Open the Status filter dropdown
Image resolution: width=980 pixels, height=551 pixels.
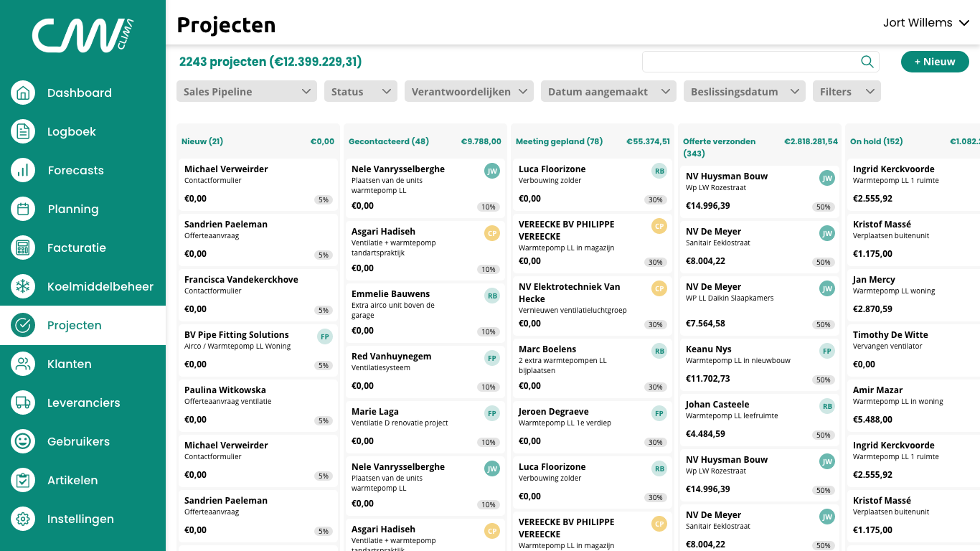(360, 91)
